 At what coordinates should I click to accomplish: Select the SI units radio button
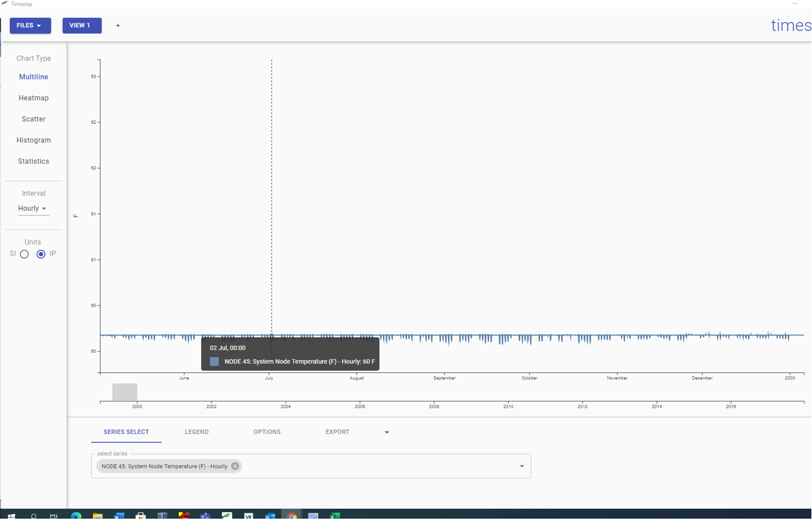(25, 254)
